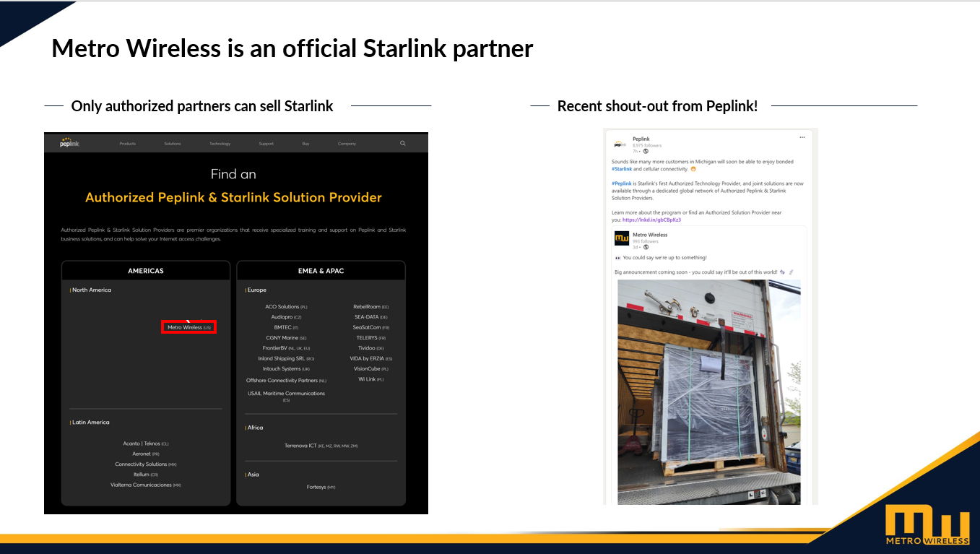
Task: Click the Terrenova ICT provider link
Action: tap(321, 446)
